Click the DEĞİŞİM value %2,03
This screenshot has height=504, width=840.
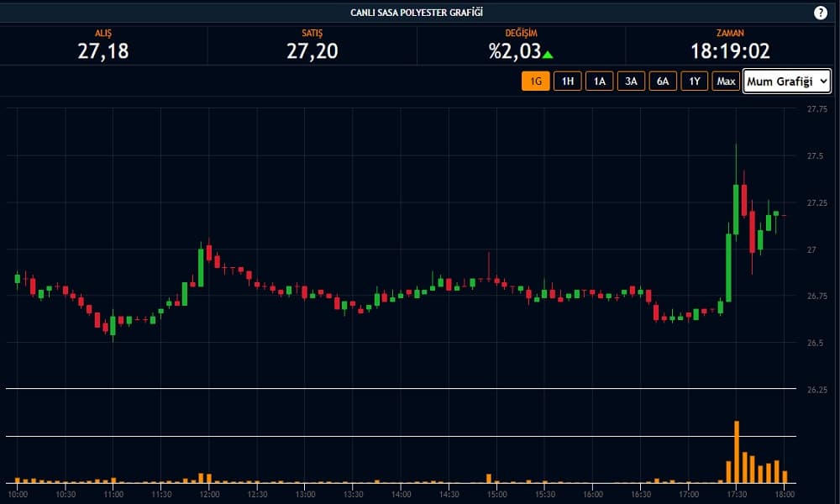[x=515, y=51]
